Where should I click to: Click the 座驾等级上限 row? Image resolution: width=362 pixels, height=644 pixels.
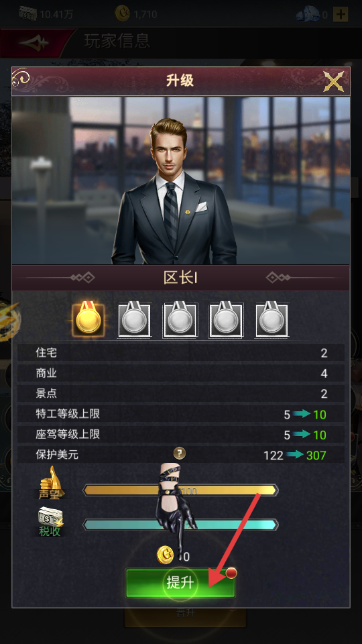pyautogui.click(x=180, y=435)
